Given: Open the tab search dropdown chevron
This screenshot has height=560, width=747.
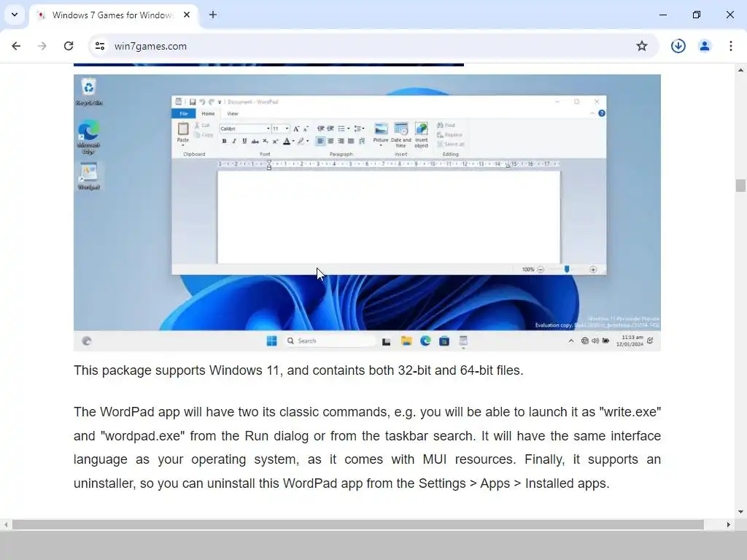Looking at the screenshot, I should pyautogui.click(x=15, y=15).
